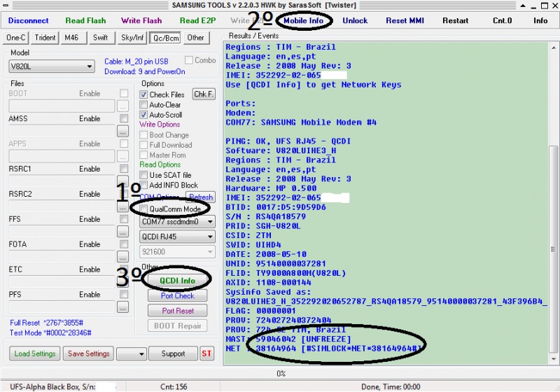This screenshot has width=560, height=392.
Task: Enable the RSRC1 file checkbox
Action: (x=124, y=169)
